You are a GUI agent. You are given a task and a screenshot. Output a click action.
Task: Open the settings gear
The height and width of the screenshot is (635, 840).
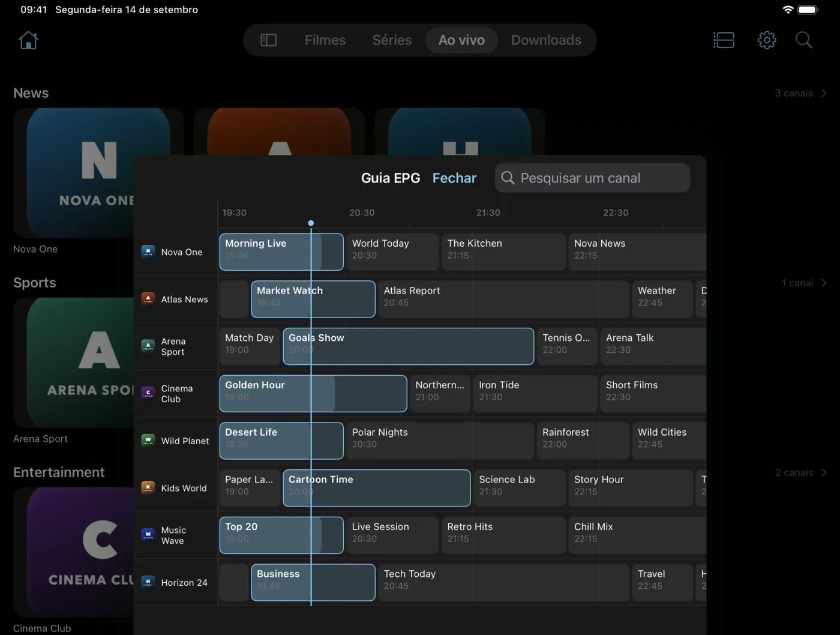[767, 40]
